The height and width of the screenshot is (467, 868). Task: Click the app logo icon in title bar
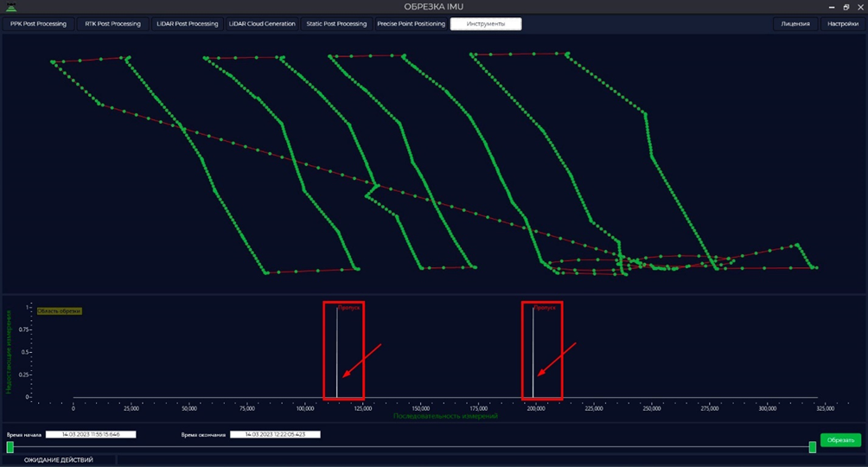point(10,7)
